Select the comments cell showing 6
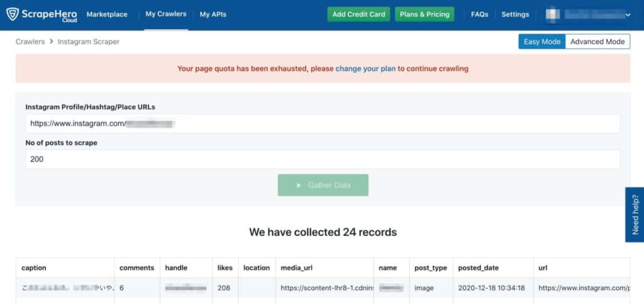644x304 pixels. click(x=136, y=288)
